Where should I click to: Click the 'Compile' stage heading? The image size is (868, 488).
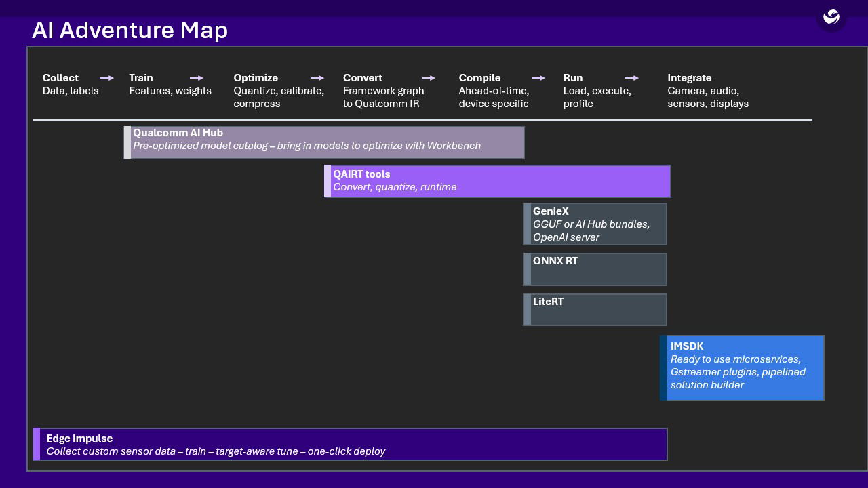[x=479, y=78]
